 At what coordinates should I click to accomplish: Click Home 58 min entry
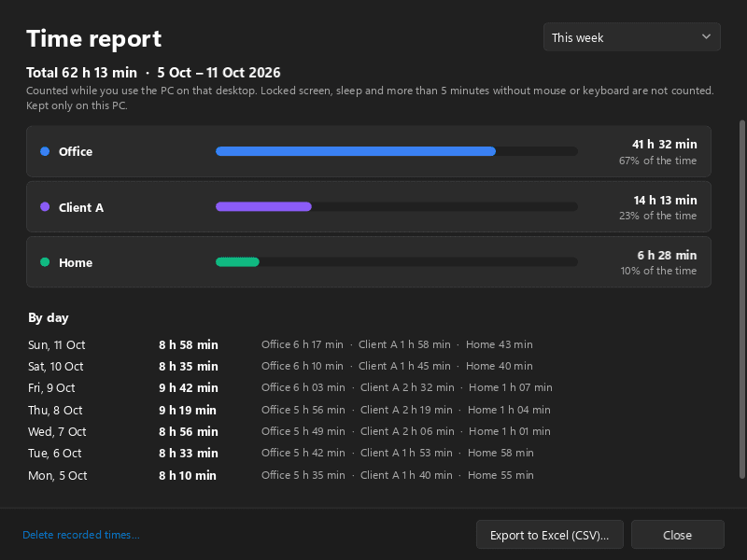(x=500, y=453)
